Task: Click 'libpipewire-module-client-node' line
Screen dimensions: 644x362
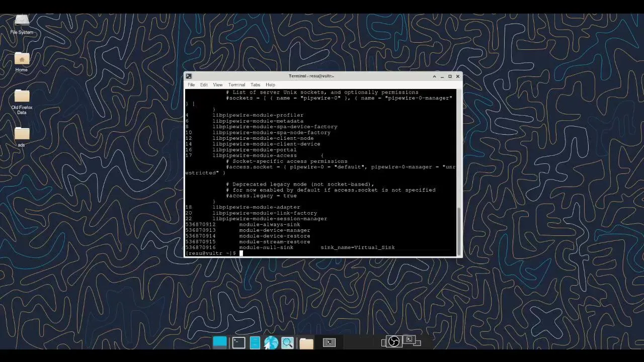Action: [x=263, y=138]
